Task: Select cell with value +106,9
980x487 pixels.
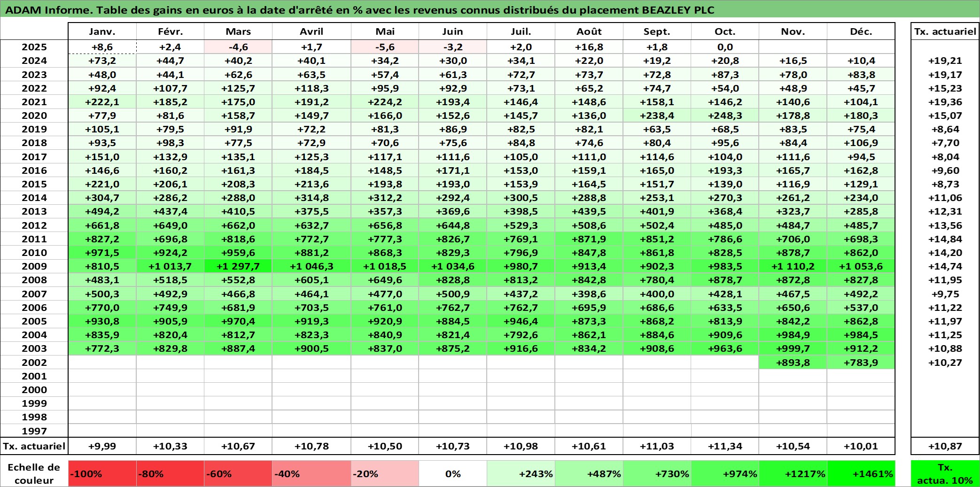Action: click(x=861, y=143)
